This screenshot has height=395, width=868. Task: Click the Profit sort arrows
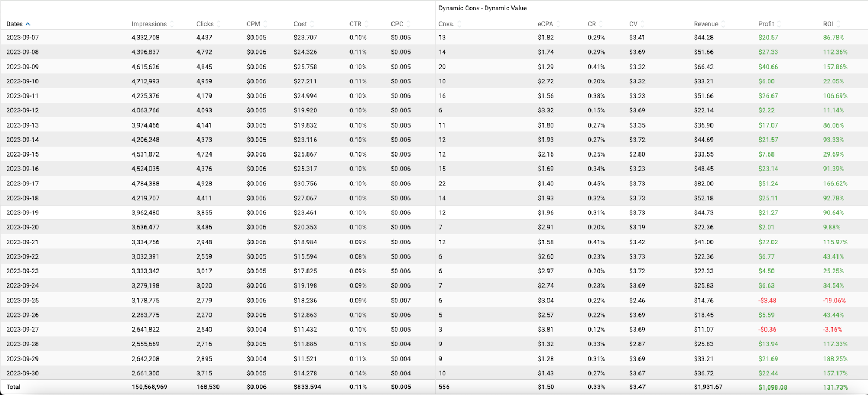[779, 24]
